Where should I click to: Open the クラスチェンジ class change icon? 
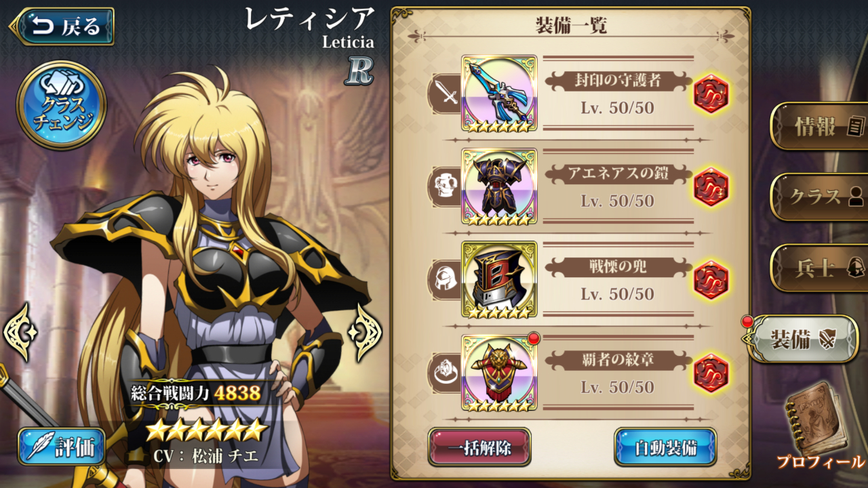[x=61, y=105]
